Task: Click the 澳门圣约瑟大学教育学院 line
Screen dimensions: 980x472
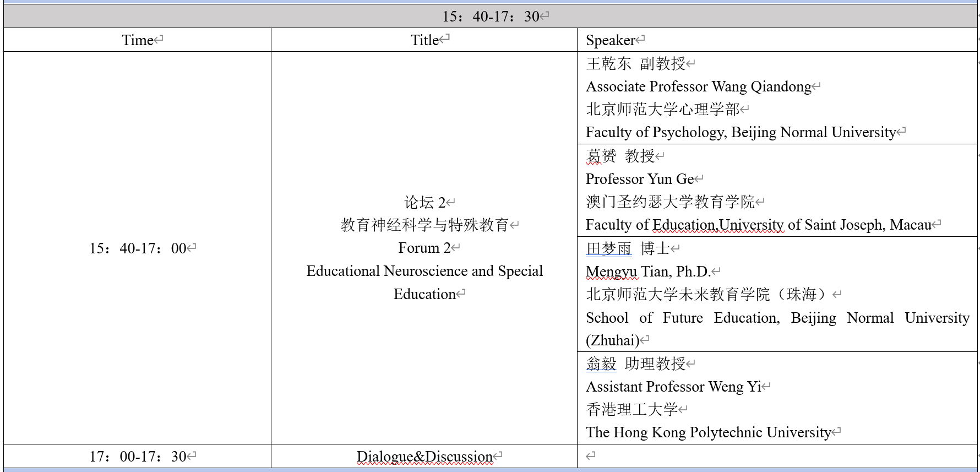Action: click(669, 202)
